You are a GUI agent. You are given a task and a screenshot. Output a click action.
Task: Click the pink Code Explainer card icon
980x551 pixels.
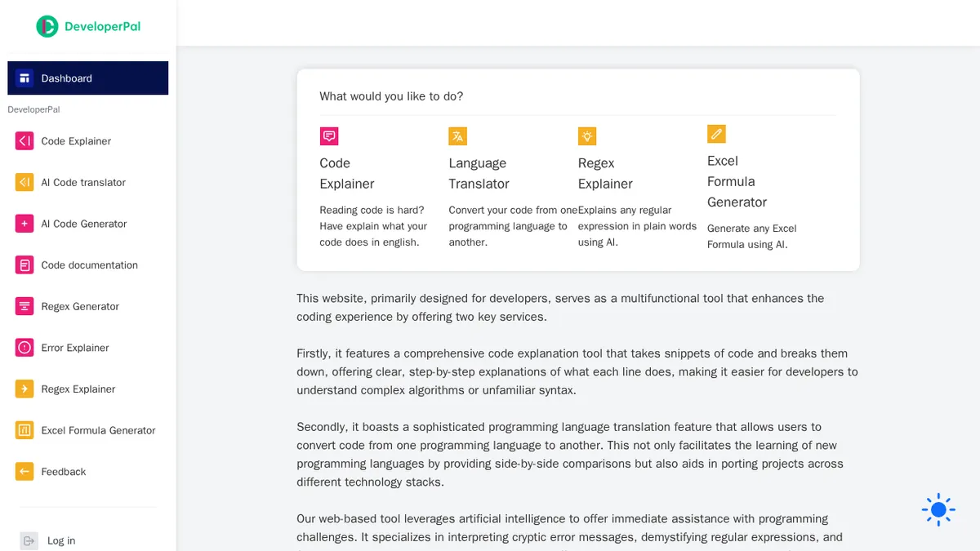point(329,136)
